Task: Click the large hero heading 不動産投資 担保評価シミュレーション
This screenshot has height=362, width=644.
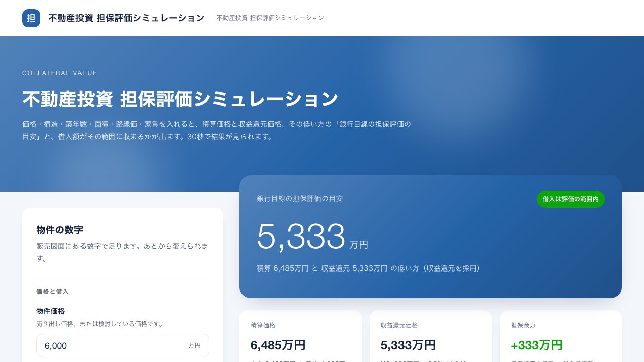Action: click(180, 99)
